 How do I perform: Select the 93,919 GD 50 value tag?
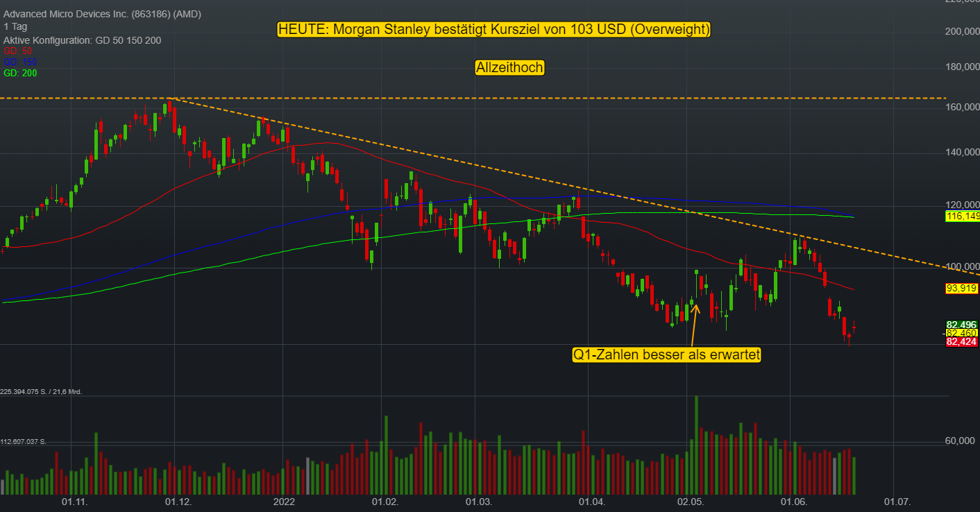pyautogui.click(x=963, y=288)
